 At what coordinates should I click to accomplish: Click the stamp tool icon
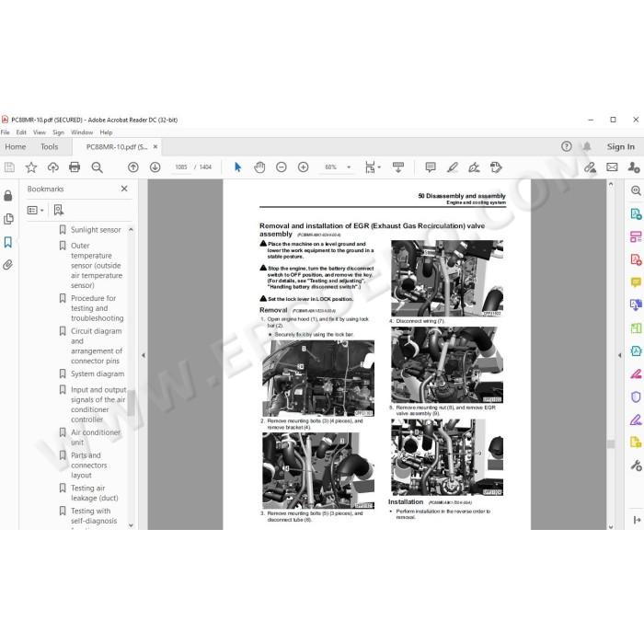[496, 167]
